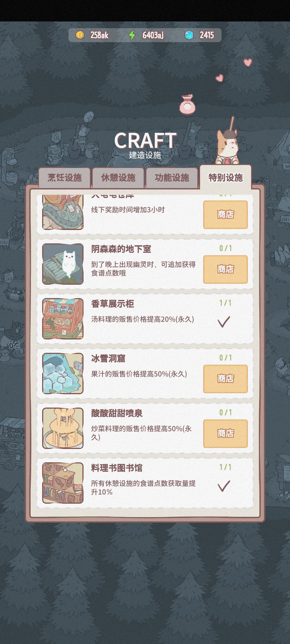
Task: Switch to the 休憩设施 tab
Action: tap(118, 178)
